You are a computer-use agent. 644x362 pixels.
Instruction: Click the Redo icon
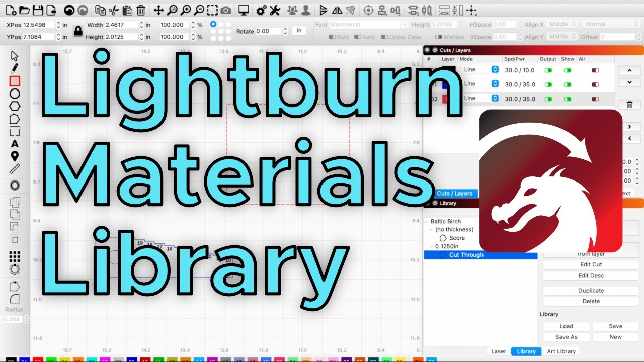83,10
